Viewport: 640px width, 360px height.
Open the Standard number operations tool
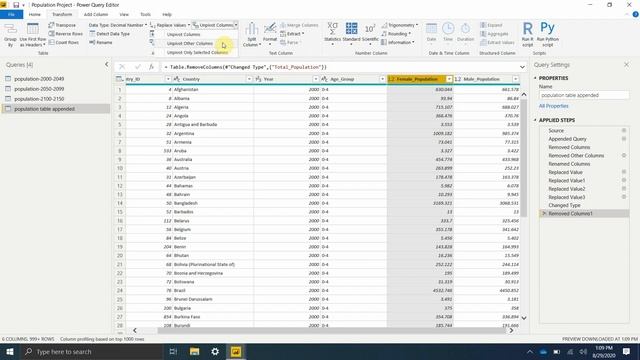351,33
